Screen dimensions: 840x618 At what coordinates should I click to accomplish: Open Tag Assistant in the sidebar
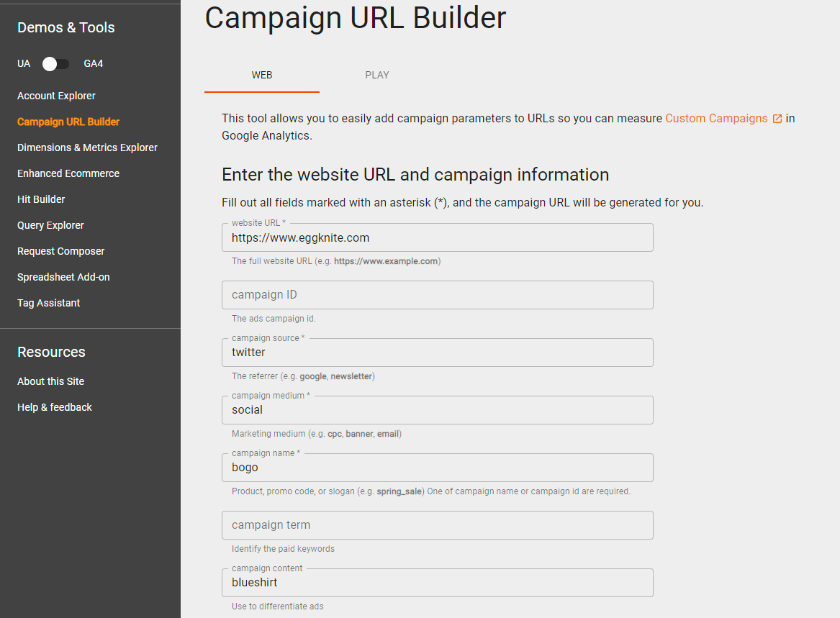pos(48,303)
